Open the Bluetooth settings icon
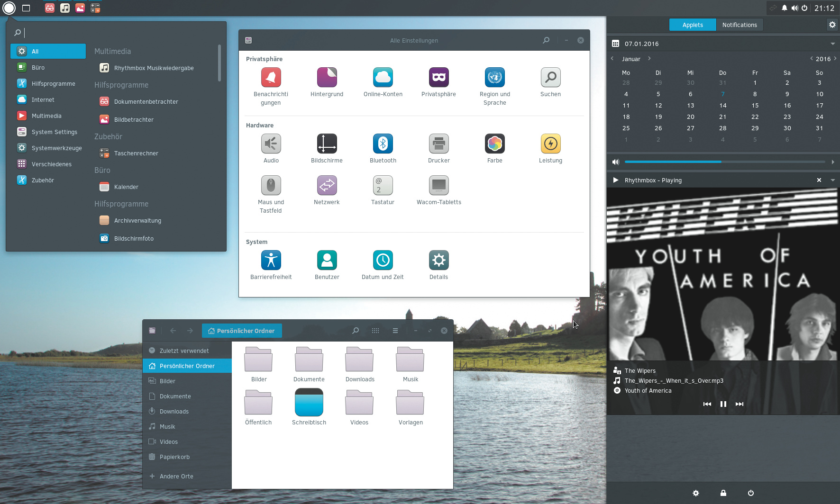 [383, 144]
